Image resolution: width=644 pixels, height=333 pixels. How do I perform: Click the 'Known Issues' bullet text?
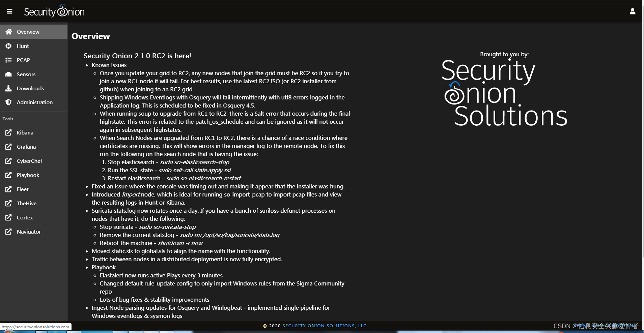tap(109, 65)
